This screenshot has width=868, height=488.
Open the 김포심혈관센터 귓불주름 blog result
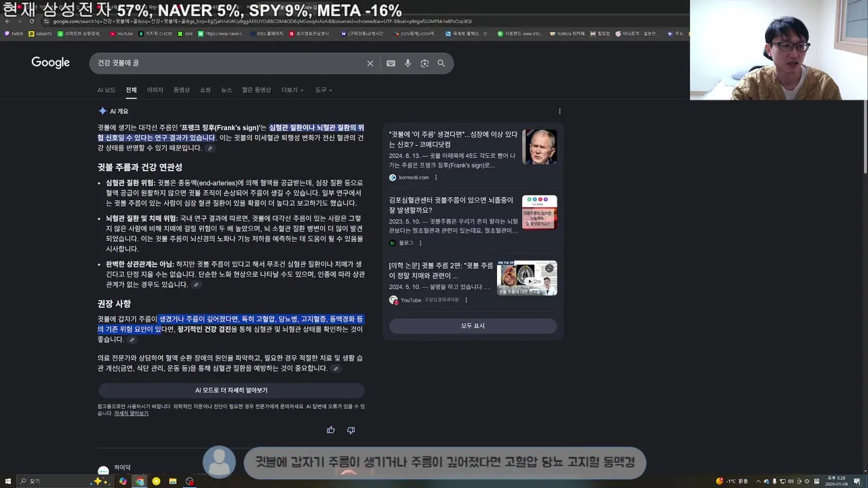(451, 205)
